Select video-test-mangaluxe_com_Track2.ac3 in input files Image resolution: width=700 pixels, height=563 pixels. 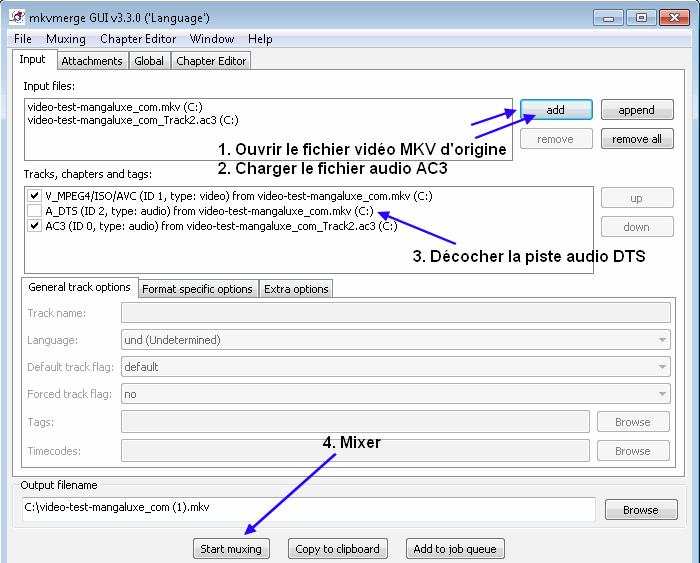(133, 120)
